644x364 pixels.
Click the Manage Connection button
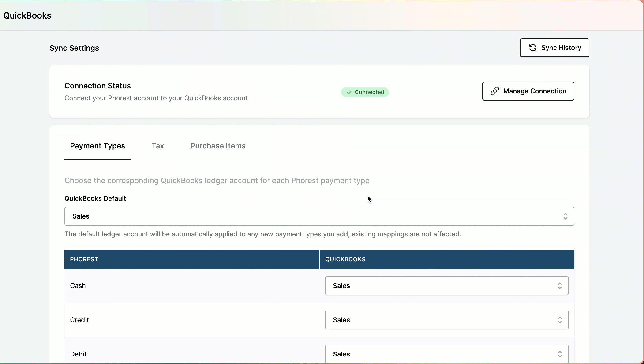(528, 91)
